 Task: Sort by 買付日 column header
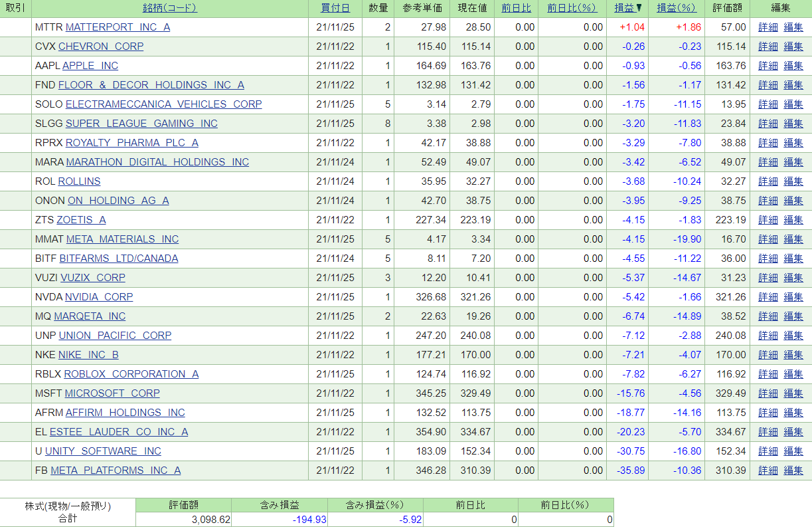[335, 8]
